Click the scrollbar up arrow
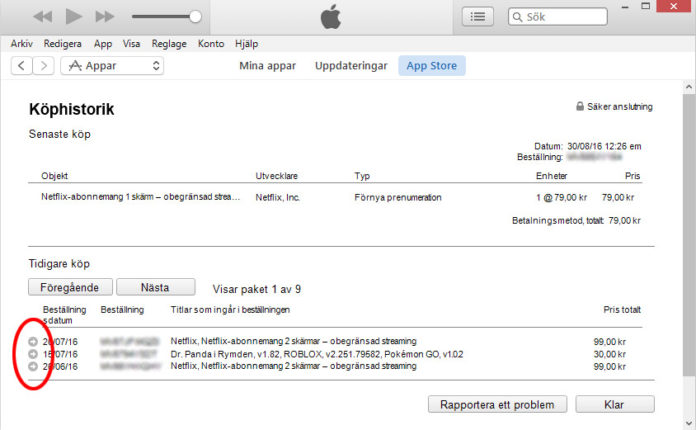This screenshot has width=696, height=430. pyautogui.click(x=689, y=87)
